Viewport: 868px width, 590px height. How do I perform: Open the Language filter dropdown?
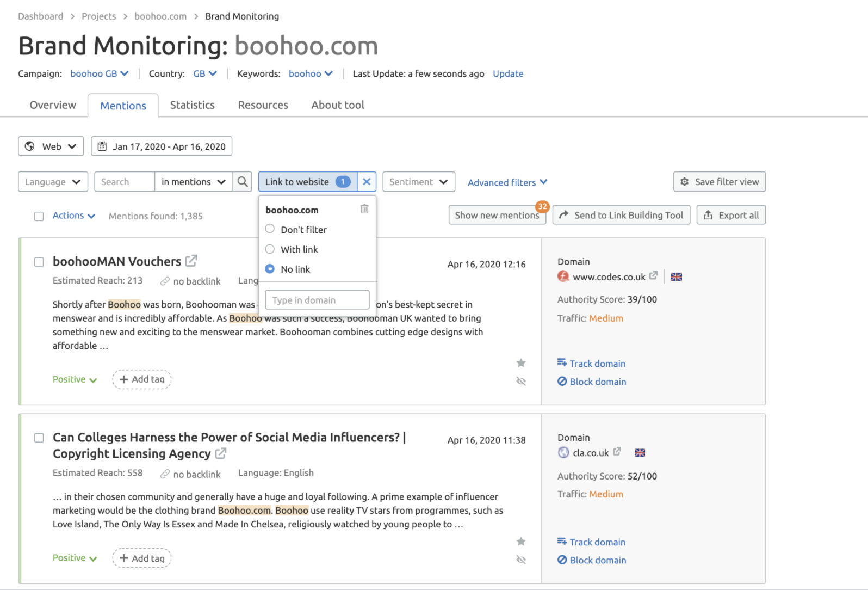point(53,182)
